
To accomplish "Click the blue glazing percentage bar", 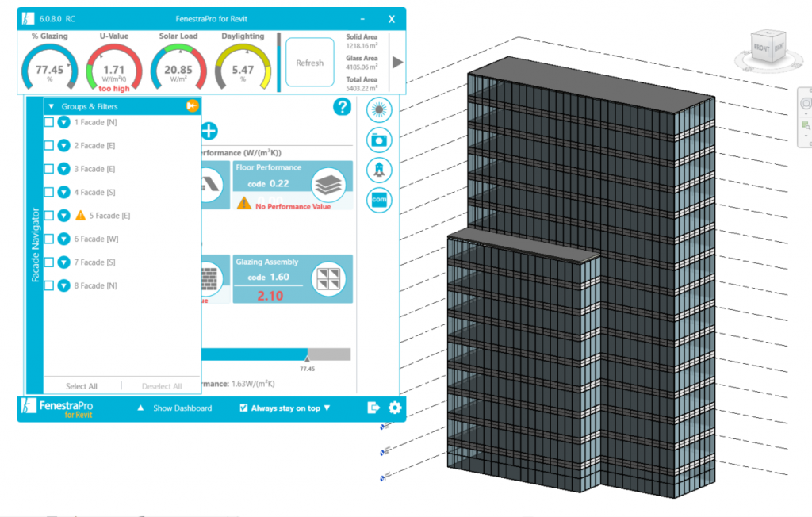I will [x=255, y=354].
